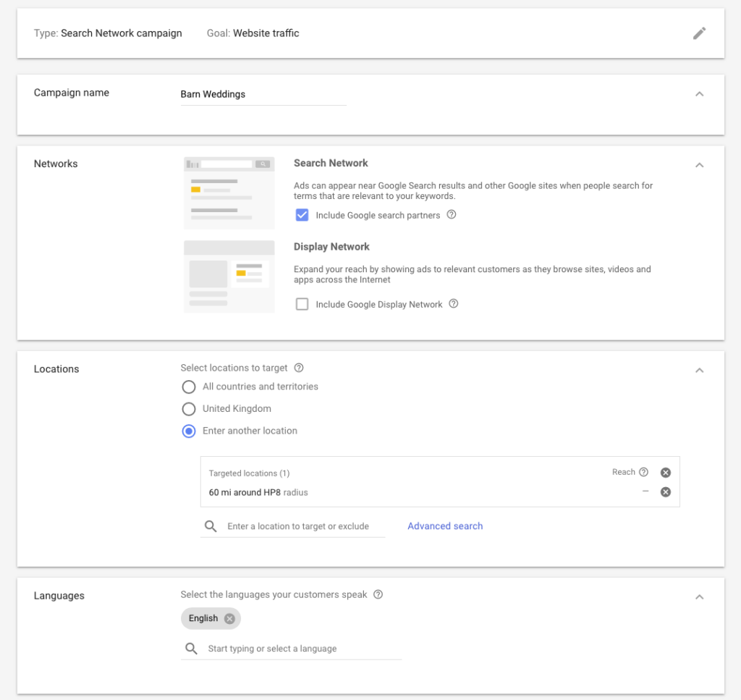Screen dimensions: 741x700
Task: Select All countries and territories radio
Action: [x=189, y=387]
